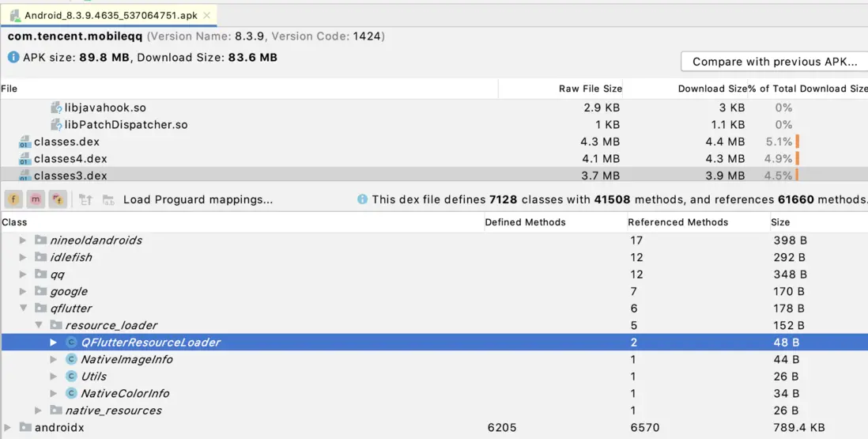
Task: Collapse the qflutter package
Action: (23, 308)
